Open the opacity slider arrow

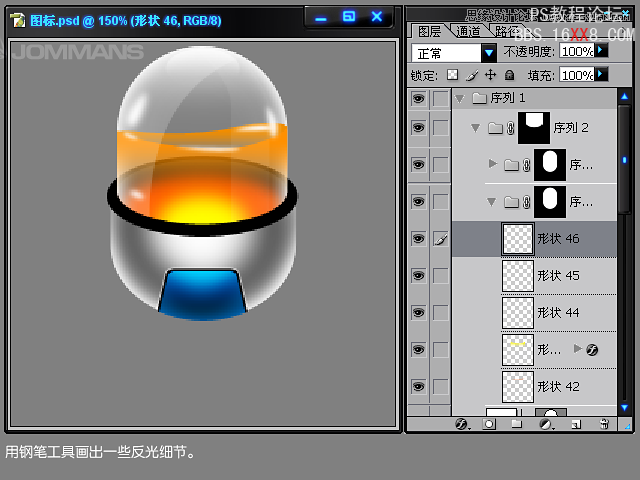tap(601, 51)
